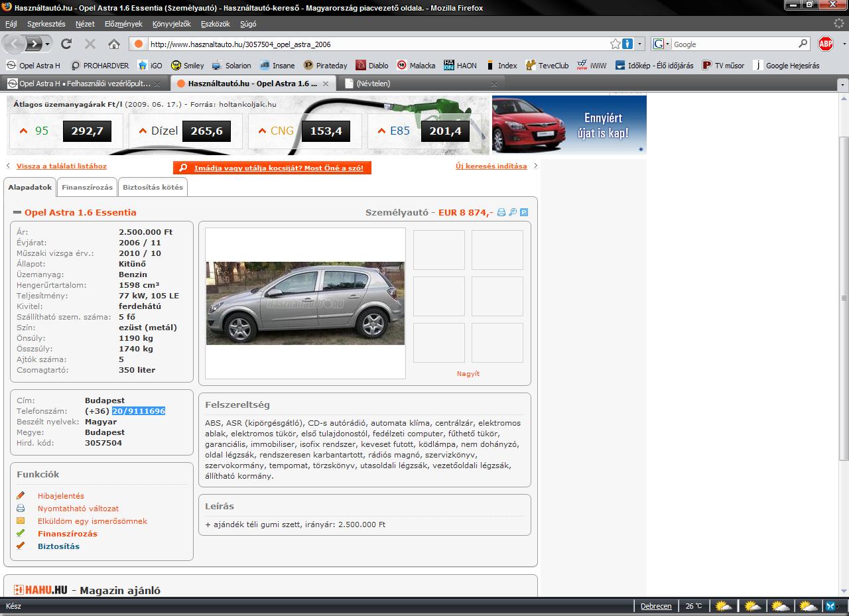Click the Stop loading X icon
849x616 pixels.
pos(90,44)
